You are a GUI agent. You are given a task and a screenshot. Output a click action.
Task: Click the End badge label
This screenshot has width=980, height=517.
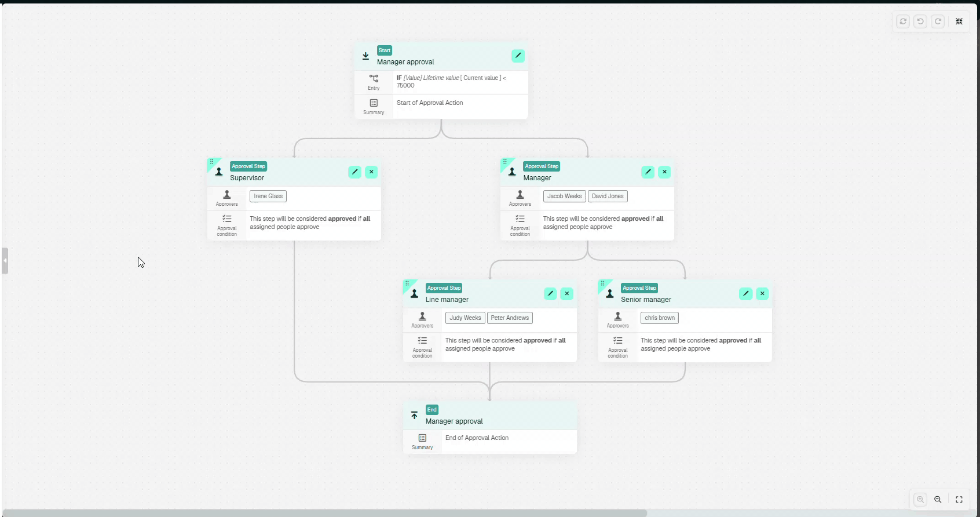[432, 410]
